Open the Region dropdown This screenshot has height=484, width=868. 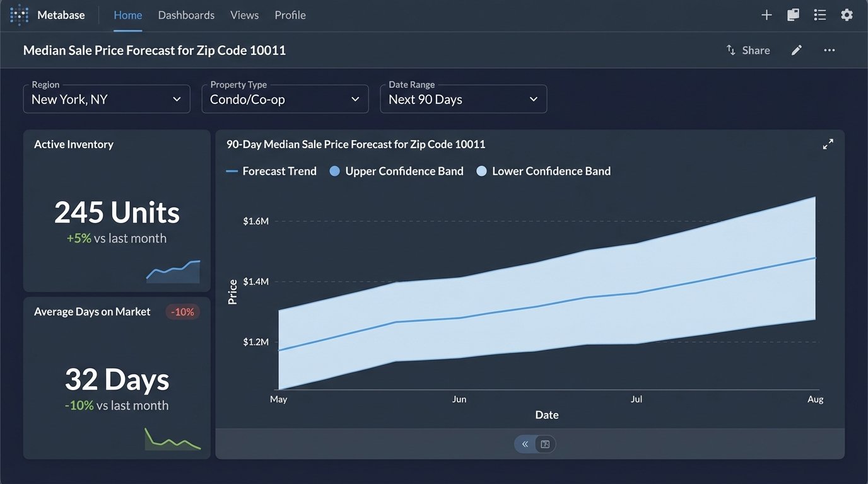pyautogui.click(x=106, y=99)
